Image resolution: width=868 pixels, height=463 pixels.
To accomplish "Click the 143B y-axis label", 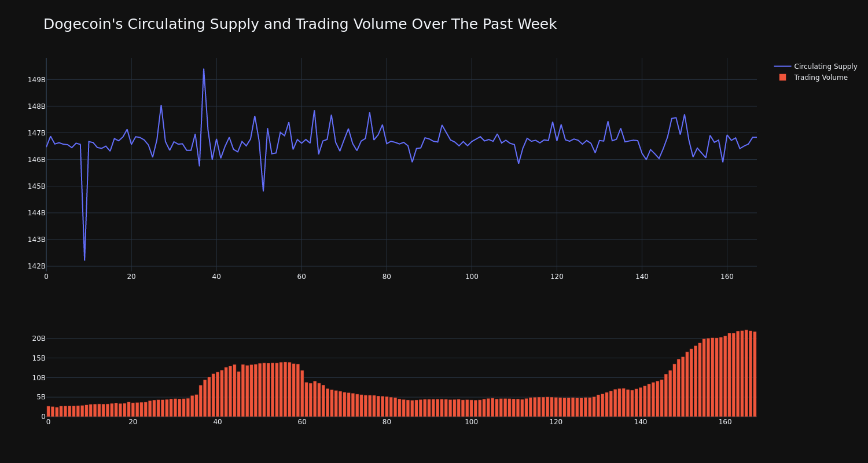I will coord(36,240).
